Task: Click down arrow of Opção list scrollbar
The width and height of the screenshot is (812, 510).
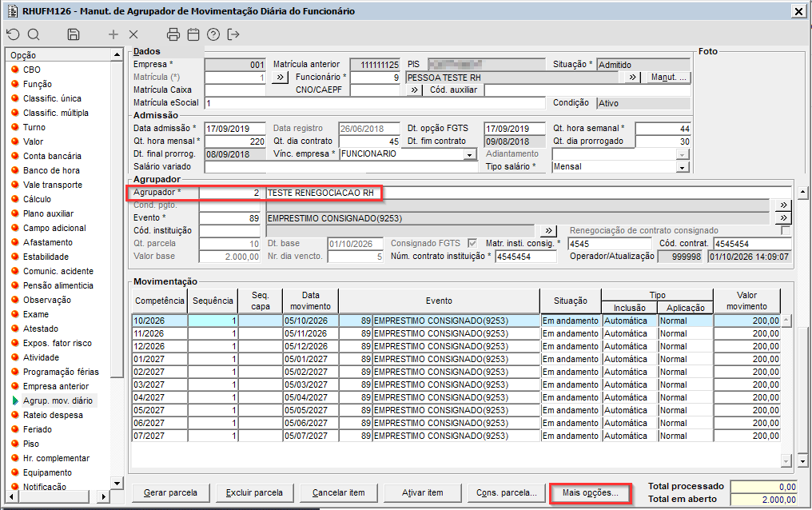Action: coord(117,484)
